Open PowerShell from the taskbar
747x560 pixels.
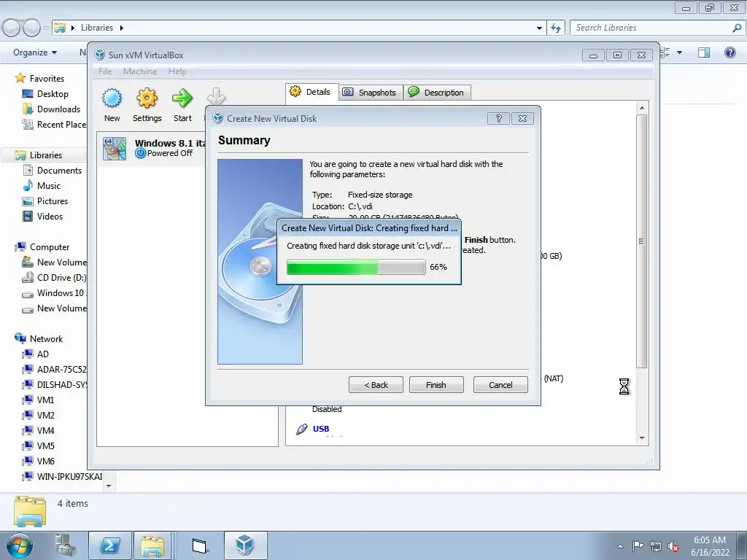coord(110,545)
